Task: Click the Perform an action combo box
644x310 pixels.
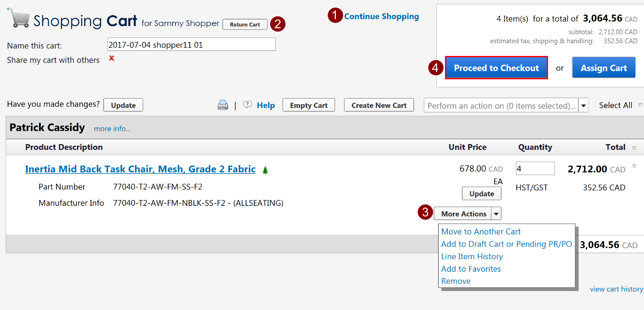Action: tap(501, 105)
